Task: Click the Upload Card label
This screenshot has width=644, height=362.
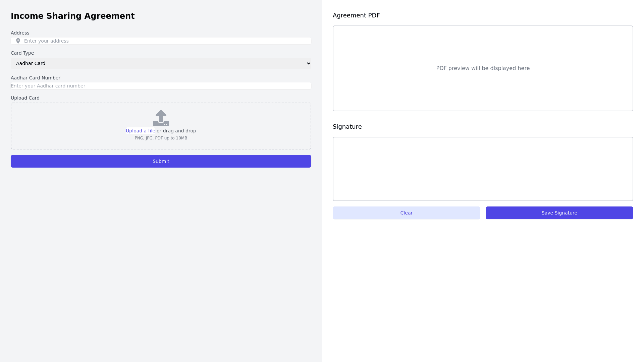Action: coord(25,98)
